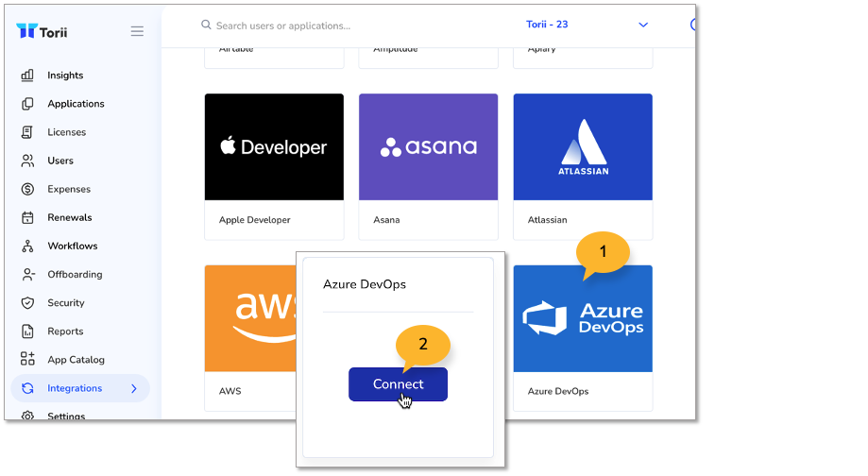The image size is (868, 476).
Task: Click the Apple Developer card label
Action: (255, 220)
